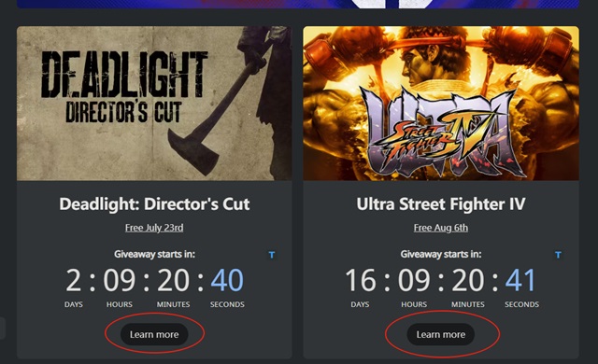This screenshot has height=364, width=598.
Task: Follow the Free July 23rd link
Action: click(154, 228)
